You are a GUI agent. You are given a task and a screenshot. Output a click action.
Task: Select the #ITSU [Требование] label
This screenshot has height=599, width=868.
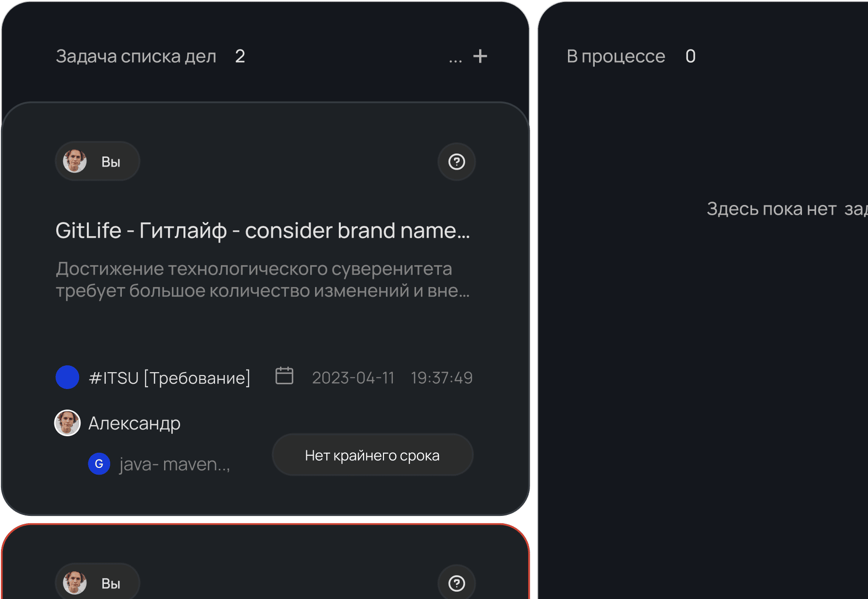click(x=169, y=378)
